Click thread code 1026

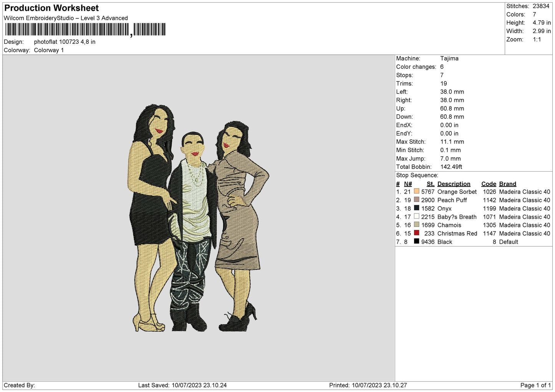(489, 192)
